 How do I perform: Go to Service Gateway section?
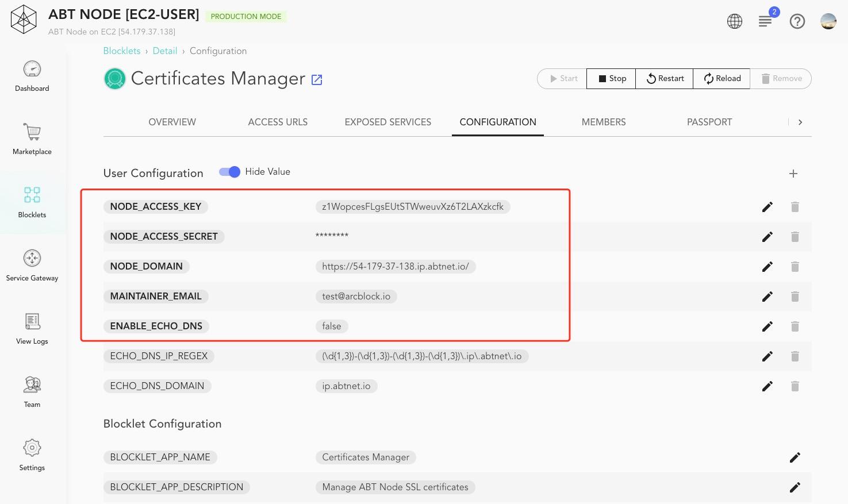point(32,266)
